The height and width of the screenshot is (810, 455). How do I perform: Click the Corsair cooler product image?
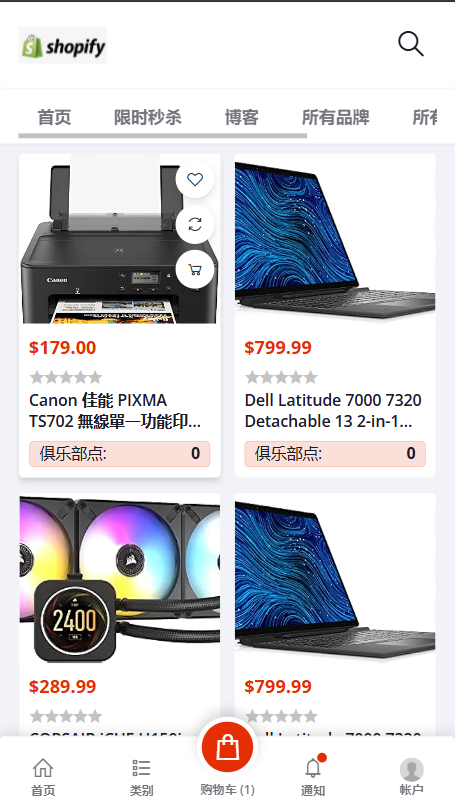(120, 579)
